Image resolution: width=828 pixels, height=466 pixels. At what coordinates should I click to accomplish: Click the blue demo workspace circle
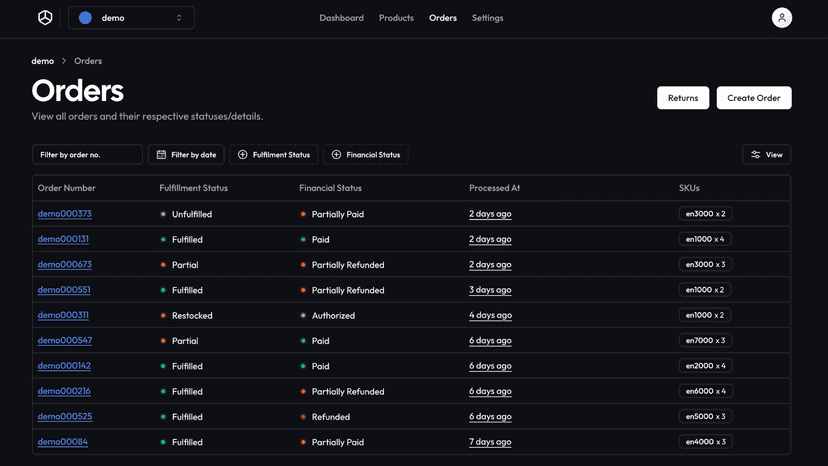coord(85,17)
